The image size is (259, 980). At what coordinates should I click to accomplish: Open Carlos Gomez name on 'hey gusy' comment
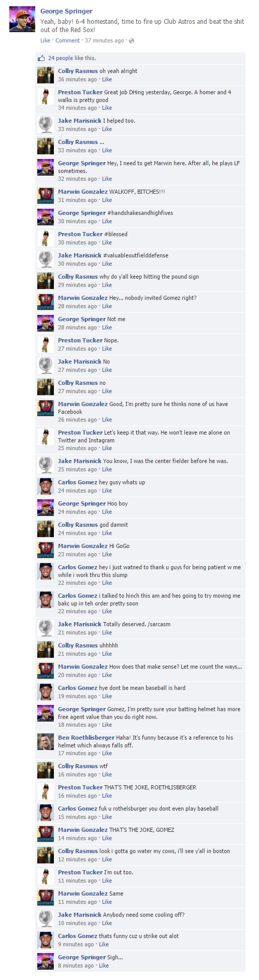click(77, 482)
